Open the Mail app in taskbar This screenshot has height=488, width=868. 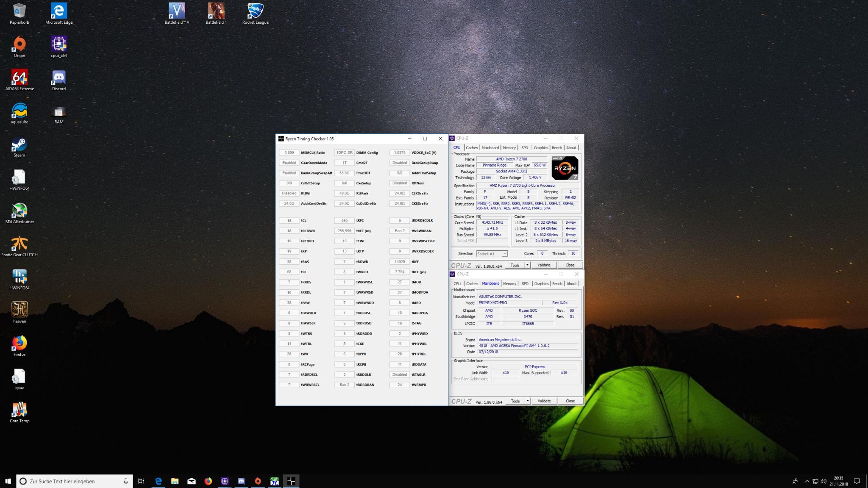[x=191, y=481]
